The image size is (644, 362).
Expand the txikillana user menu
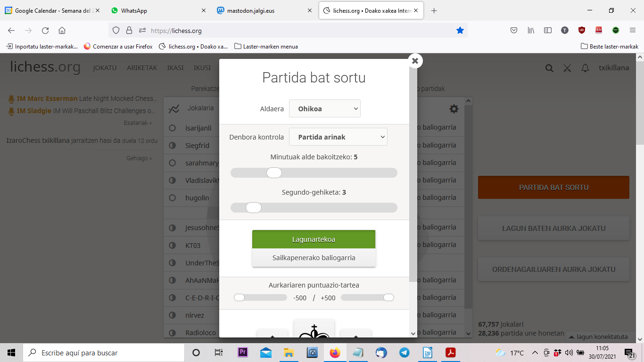[613, 68]
